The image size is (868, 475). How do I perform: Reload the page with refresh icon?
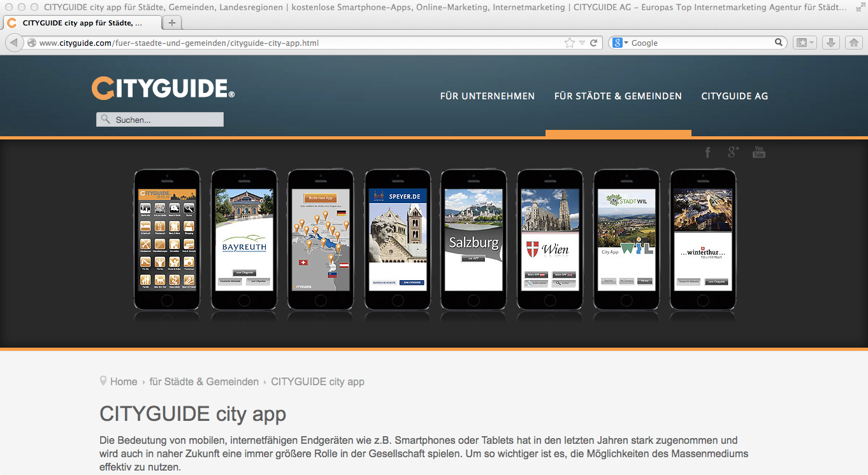593,43
